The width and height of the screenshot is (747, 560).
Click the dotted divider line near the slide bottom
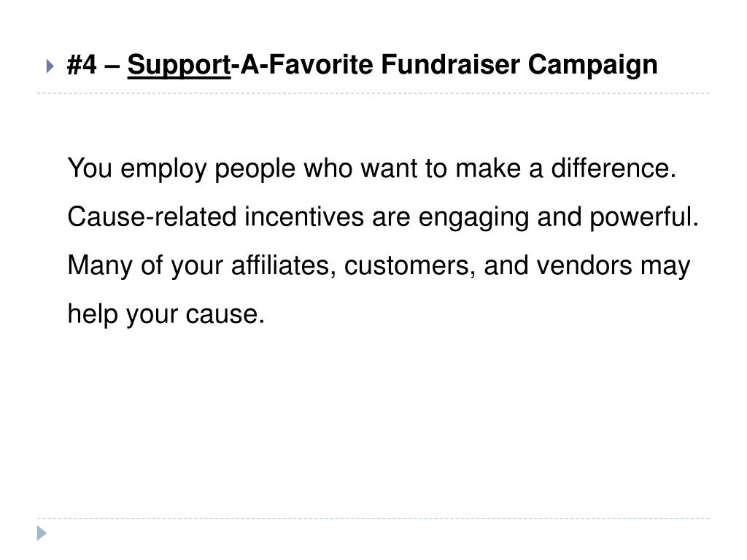373,518
